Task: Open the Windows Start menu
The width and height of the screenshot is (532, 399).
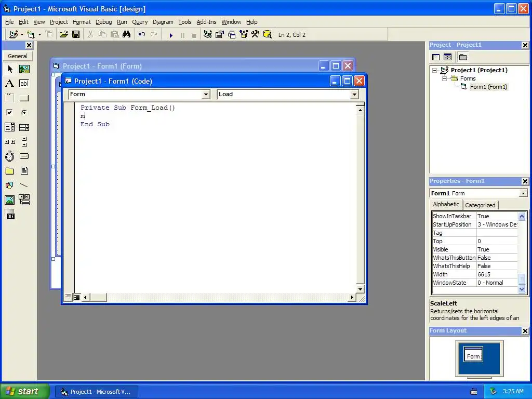Action: click(24, 392)
